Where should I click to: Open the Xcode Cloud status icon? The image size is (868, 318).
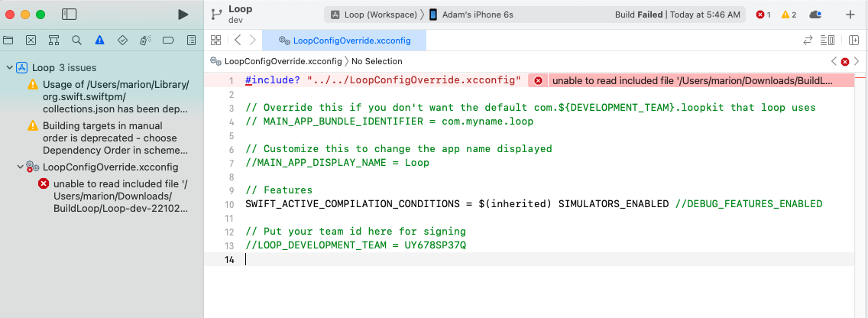815,15
